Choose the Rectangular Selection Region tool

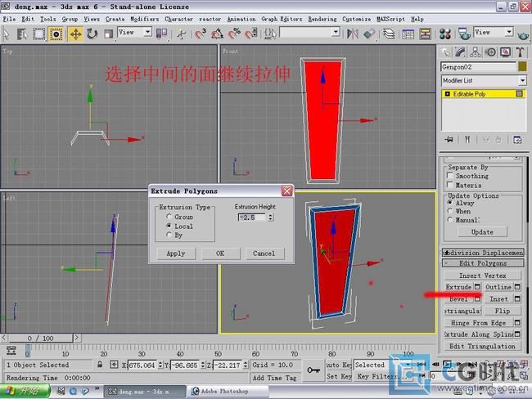click(x=38, y=34)
